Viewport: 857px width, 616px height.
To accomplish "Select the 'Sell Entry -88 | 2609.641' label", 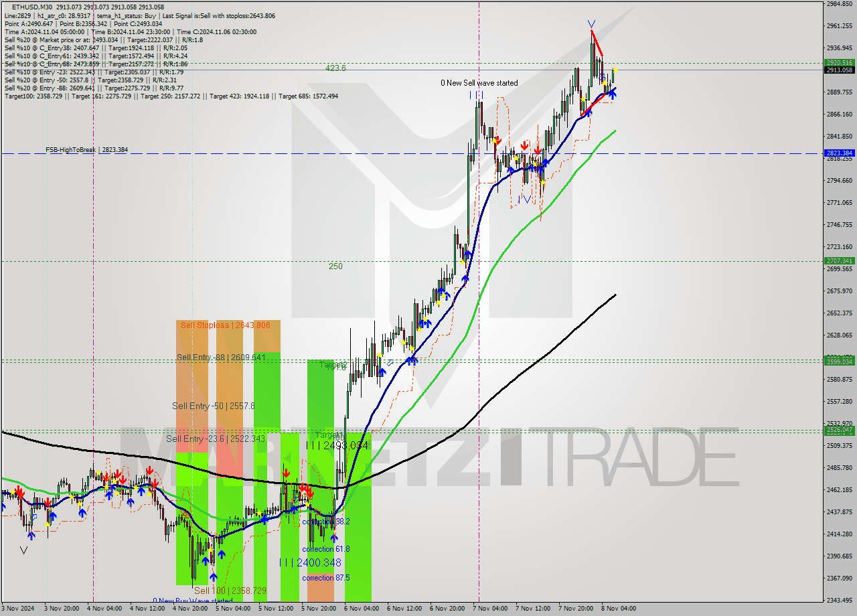I will (221, 358).
